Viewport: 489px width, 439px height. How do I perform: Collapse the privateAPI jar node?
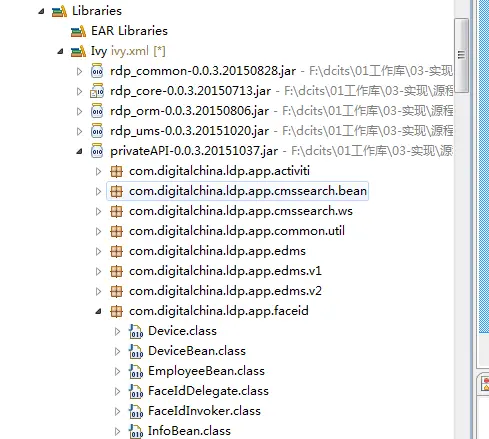click(x=79, y=152)
